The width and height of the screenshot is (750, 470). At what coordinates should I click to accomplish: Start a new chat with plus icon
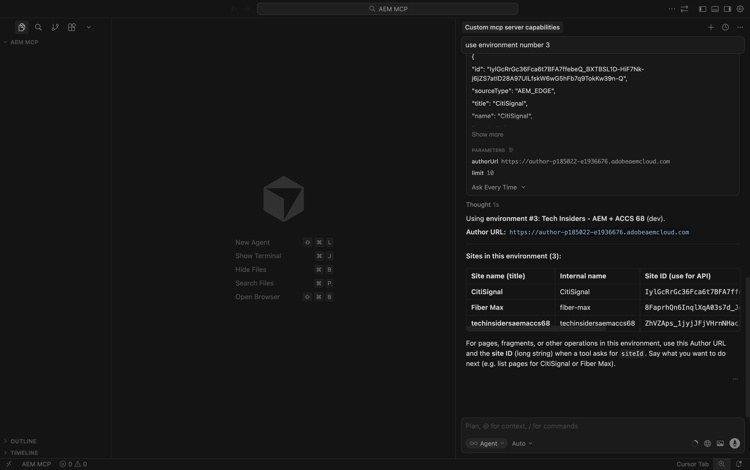[711, 27]
